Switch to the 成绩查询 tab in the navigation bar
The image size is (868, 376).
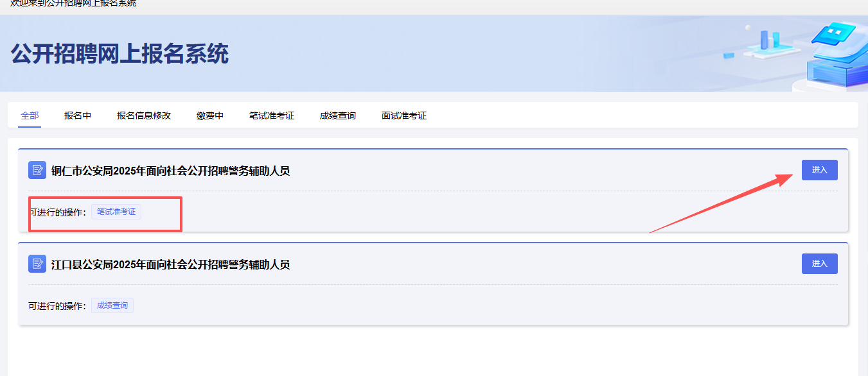pyautogui.click(x=338, y=115)
